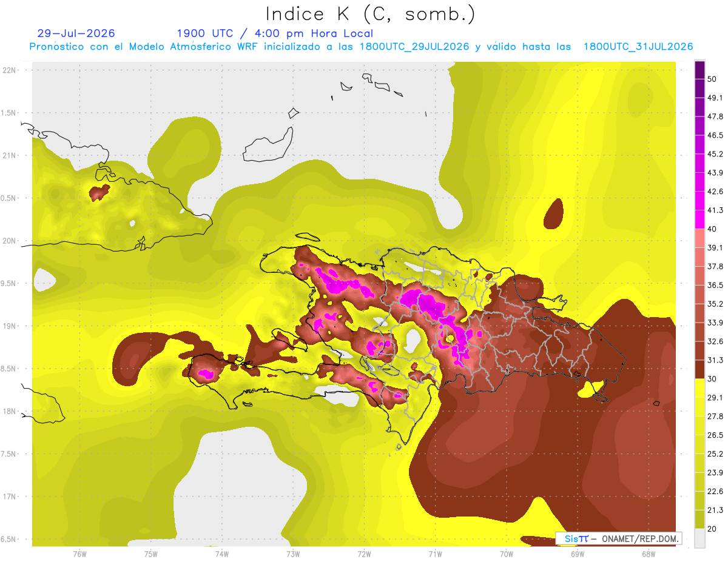Image resolution: width=728 pixels, height=562 pixels.
Task: Click the '69W' longitude label
Action: point(578,554)
